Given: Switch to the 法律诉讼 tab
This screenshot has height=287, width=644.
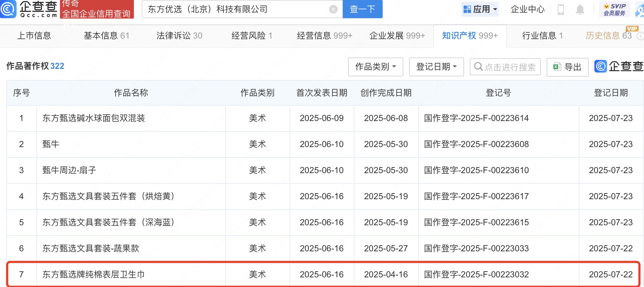Looking at the screenshot, I should click(179, 36).
